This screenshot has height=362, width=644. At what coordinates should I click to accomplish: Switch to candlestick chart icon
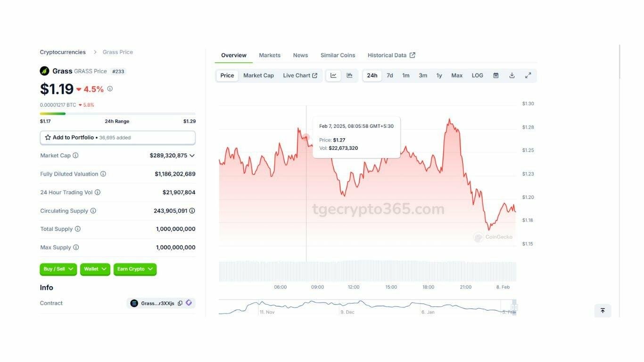pyautogui.click(x=349, y=75)
